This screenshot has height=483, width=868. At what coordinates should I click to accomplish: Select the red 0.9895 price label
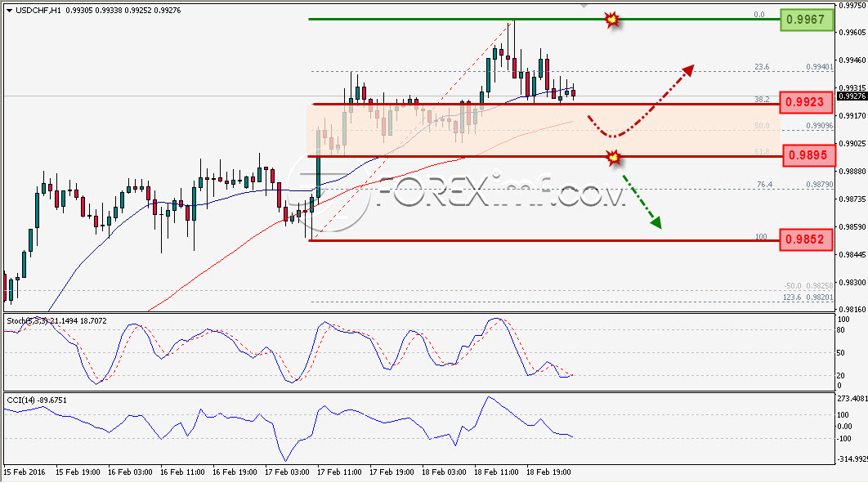point(808,155)
